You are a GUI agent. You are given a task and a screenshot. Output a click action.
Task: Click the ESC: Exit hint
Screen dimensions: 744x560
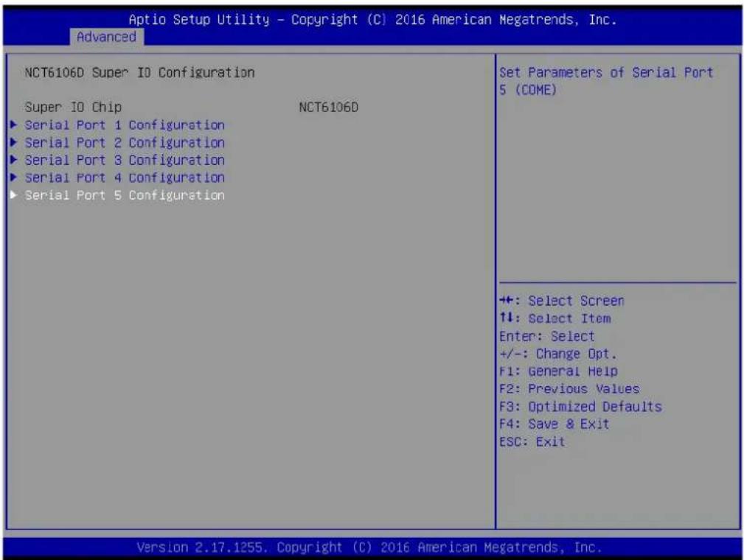click(x=532, y=442)
